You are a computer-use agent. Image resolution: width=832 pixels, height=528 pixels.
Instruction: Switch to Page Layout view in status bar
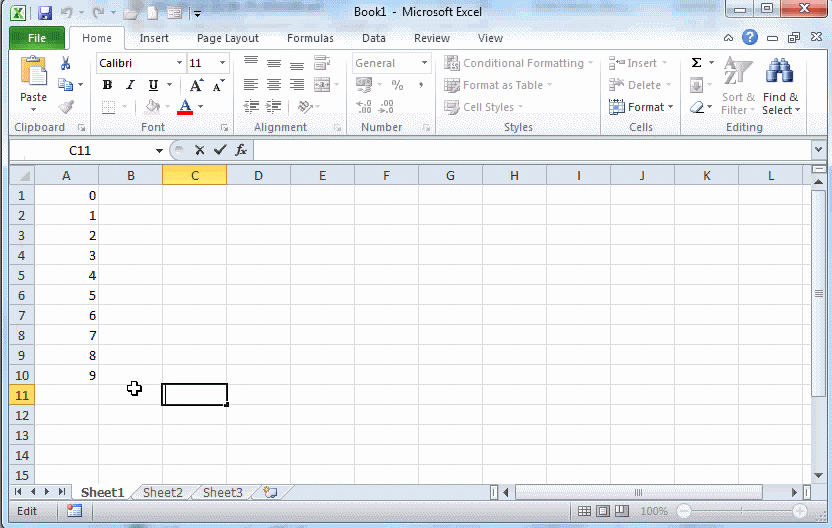603,511
